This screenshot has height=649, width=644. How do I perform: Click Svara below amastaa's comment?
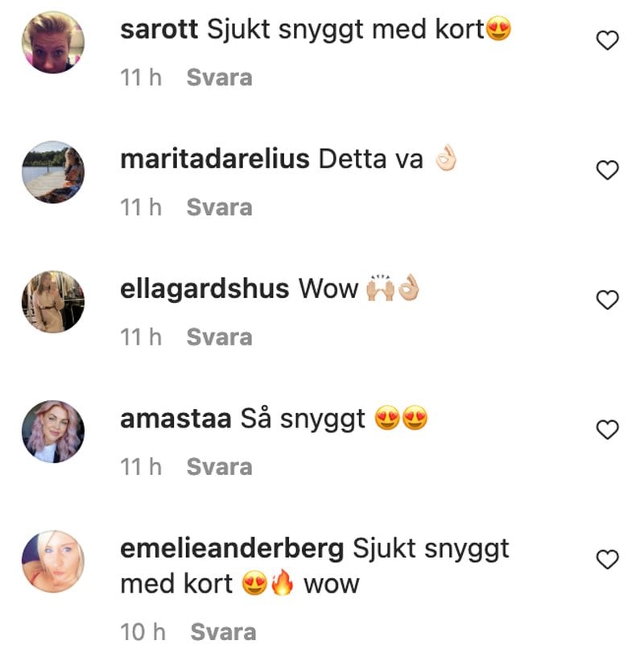coord(219,467)
